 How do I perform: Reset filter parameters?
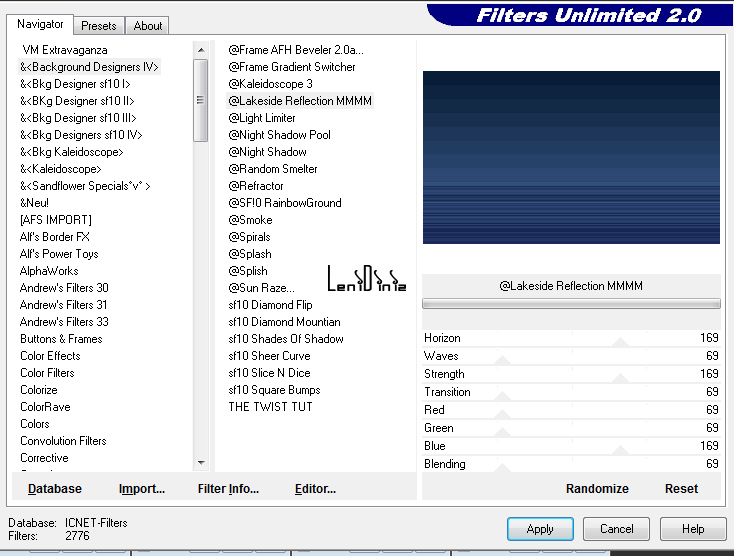click(x=681, y=489)
